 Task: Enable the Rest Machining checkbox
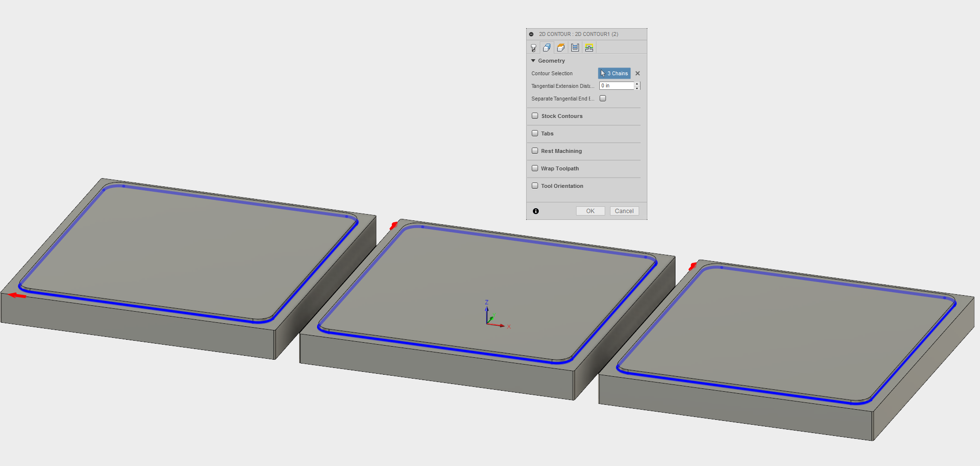tap(535, 151)
